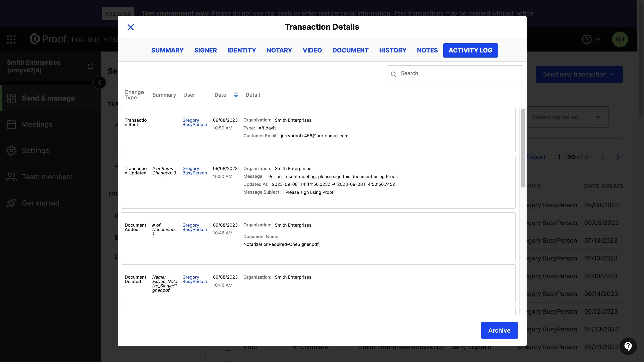The width and height of the screenshot is (644, 362).
Task: Open Send new transaction dropdown
Action: pos(579,74)
